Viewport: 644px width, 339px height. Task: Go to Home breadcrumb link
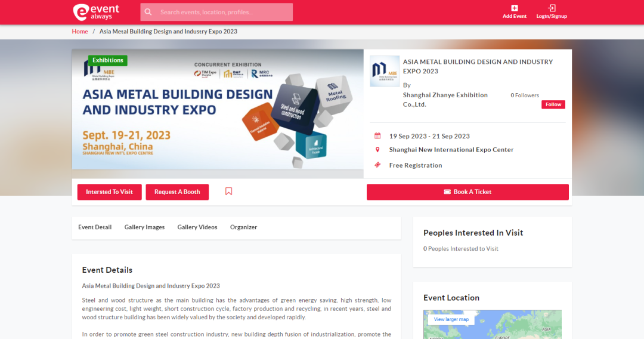tap(80, 32)
